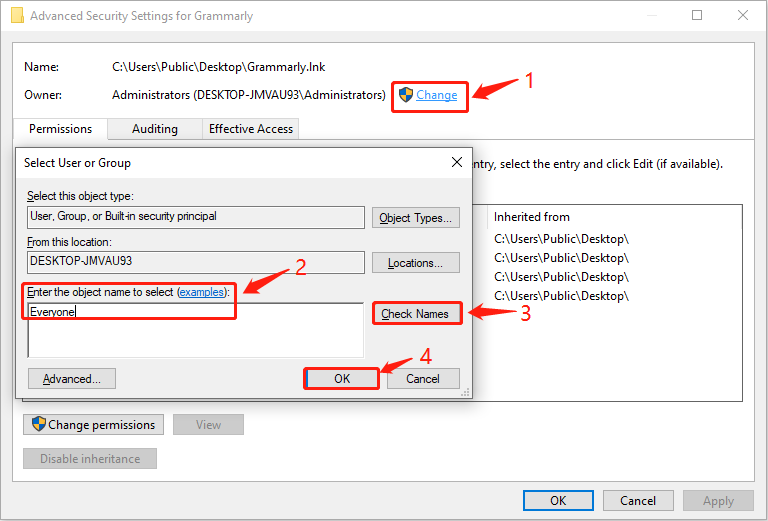Confirm Select User dialog with OK
The height and width of the screenshot is (521, 768).
(342, 379)
